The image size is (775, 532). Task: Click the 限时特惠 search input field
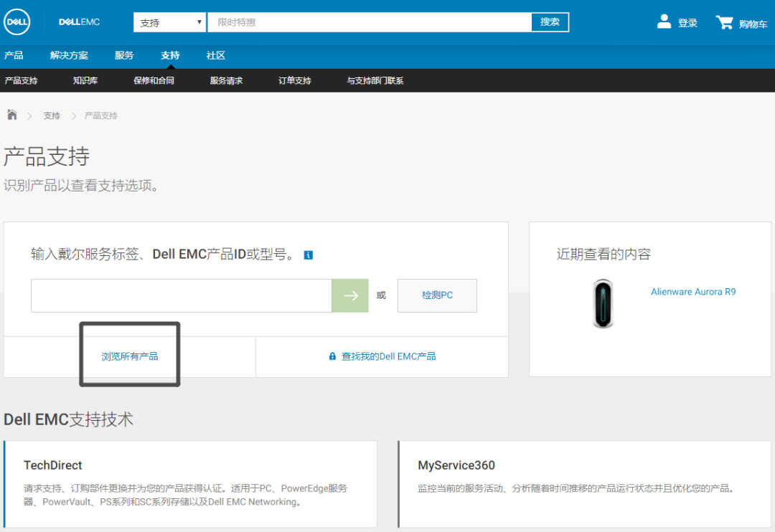pyautogui.click(x=370, y=22)
